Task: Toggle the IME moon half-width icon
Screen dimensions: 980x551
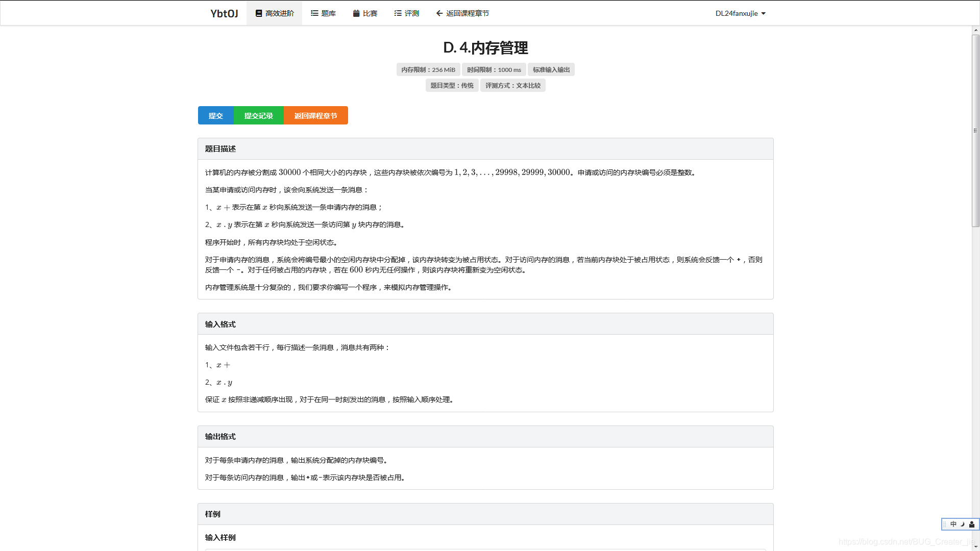Action: pos(962,524)
